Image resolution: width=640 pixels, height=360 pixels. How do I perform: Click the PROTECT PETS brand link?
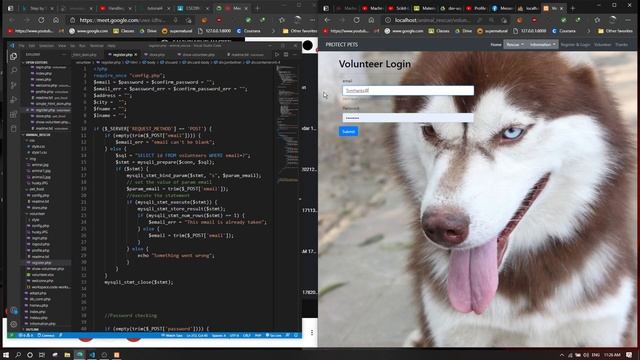click(342, 44)
